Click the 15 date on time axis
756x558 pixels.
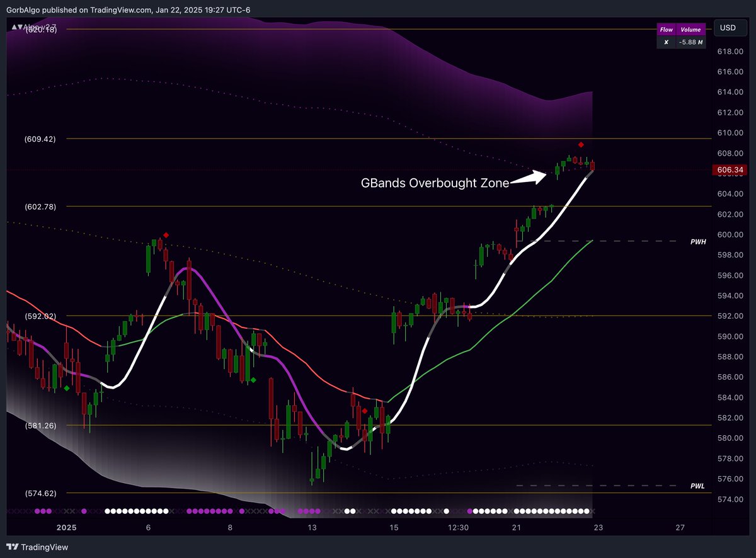(394, 528)
